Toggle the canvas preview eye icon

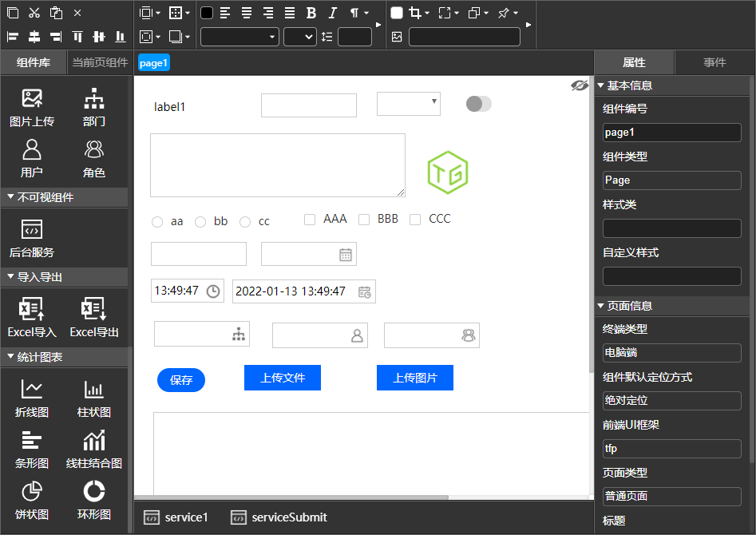point(579,85)
